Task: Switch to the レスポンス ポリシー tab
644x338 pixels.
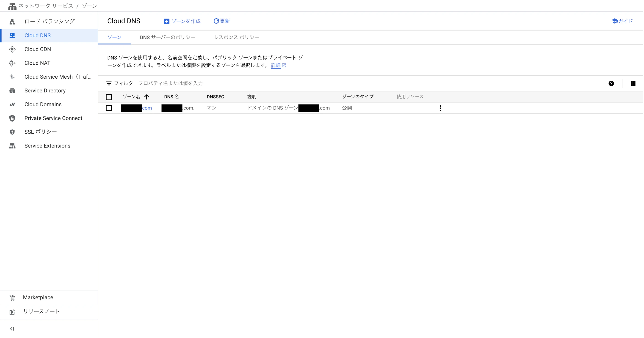Action: pyautogui.click(x=237, y=38)
